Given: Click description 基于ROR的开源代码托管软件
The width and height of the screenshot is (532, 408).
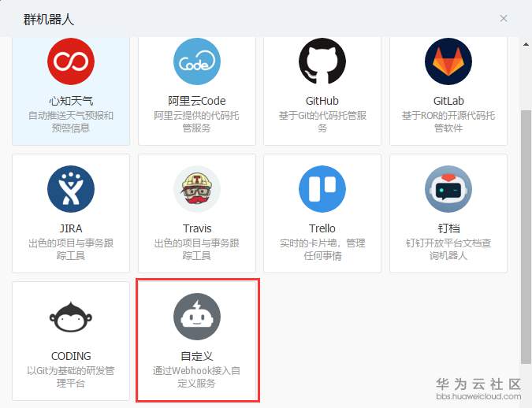Looking at the screenshot, I should point(448,122).
